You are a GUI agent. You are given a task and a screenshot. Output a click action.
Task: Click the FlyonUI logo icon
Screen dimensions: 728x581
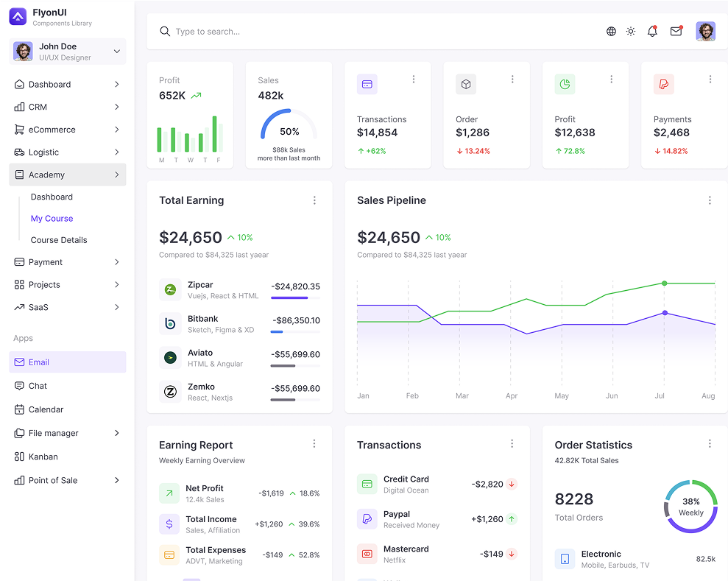[x=18, y=17]
